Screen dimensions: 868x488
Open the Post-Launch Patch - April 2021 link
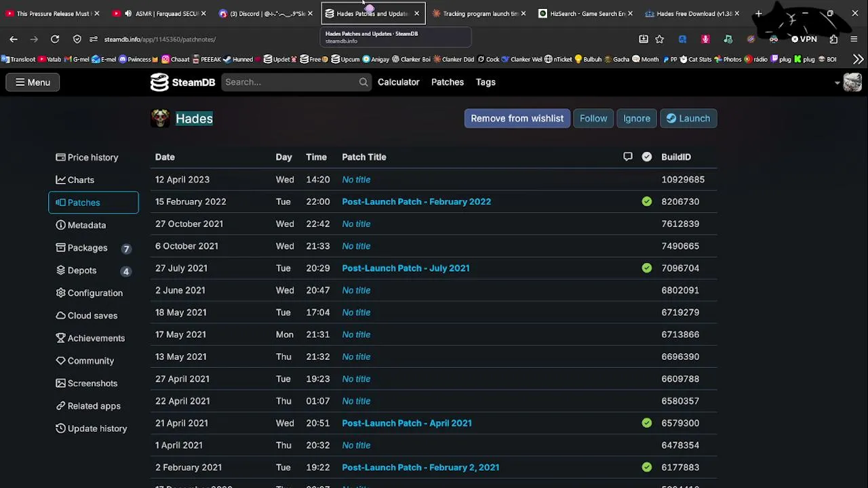tap(407, 423)
